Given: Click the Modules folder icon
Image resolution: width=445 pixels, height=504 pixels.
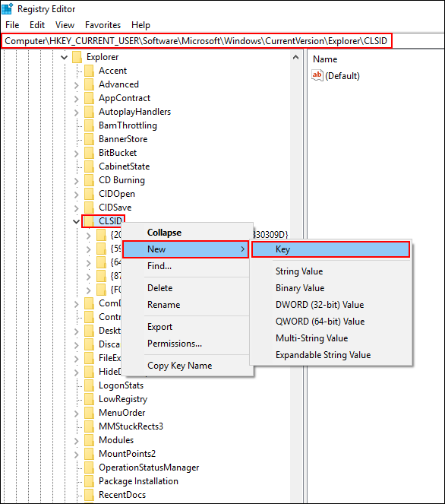Looking at the screenshot, I should [x=89, y=440].
